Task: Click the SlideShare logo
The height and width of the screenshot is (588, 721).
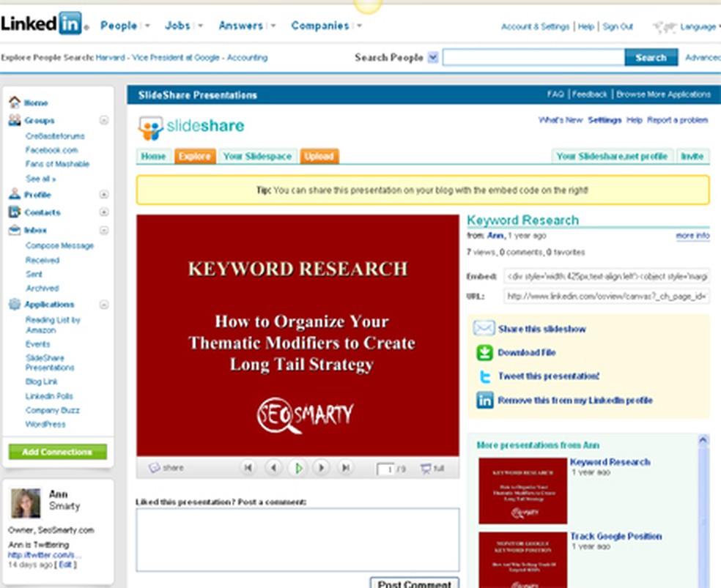Action: [x=191, y=127]
